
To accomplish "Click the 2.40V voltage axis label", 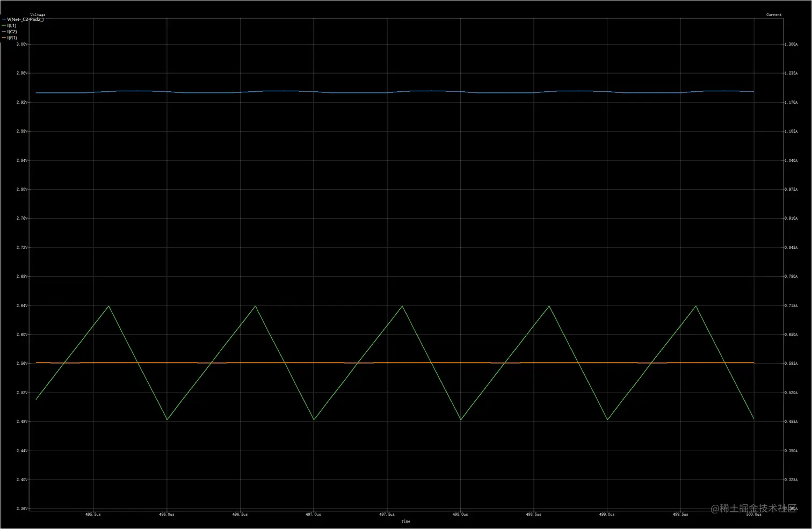I will [x=21, y=480].
